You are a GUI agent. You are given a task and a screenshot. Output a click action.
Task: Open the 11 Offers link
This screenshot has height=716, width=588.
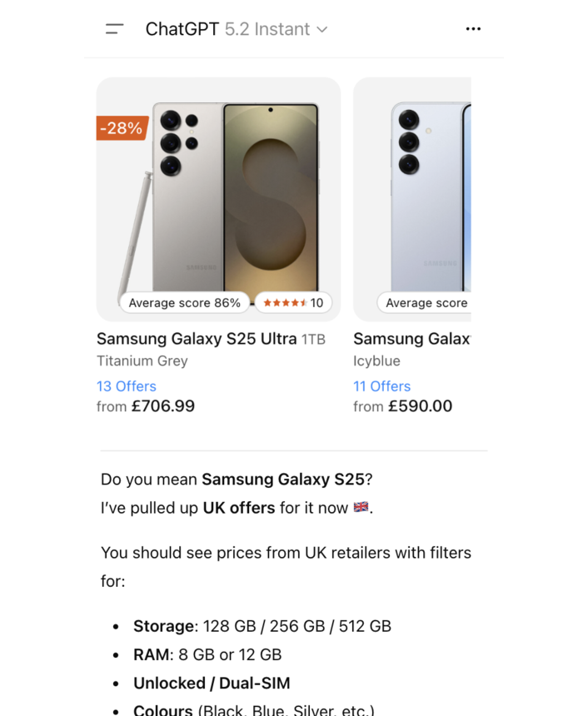(382, 386)
